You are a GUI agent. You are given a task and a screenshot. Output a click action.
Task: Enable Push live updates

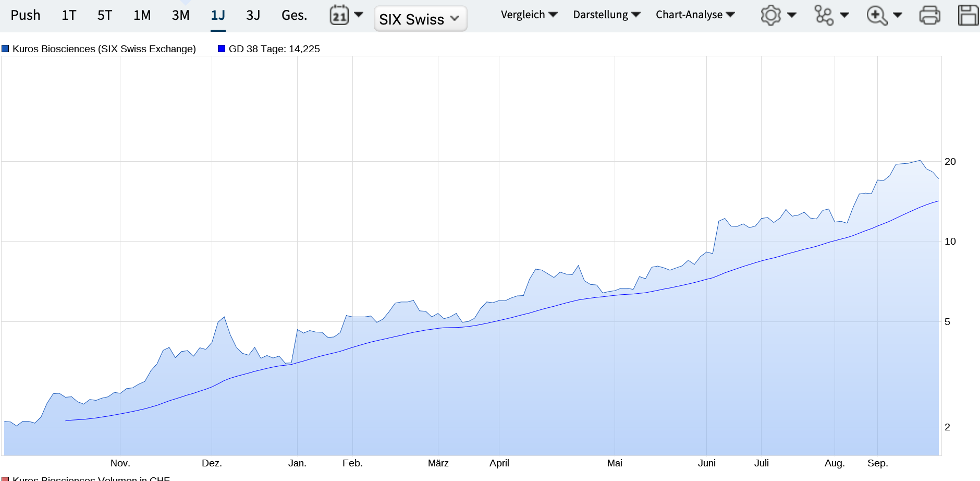26,15
